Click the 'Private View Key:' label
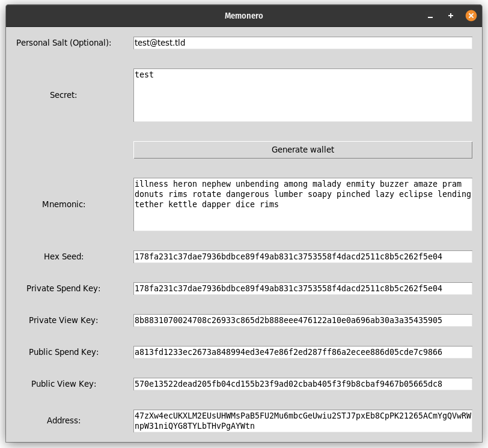Screen dimensions: 488x448 (x=64, y=320)
